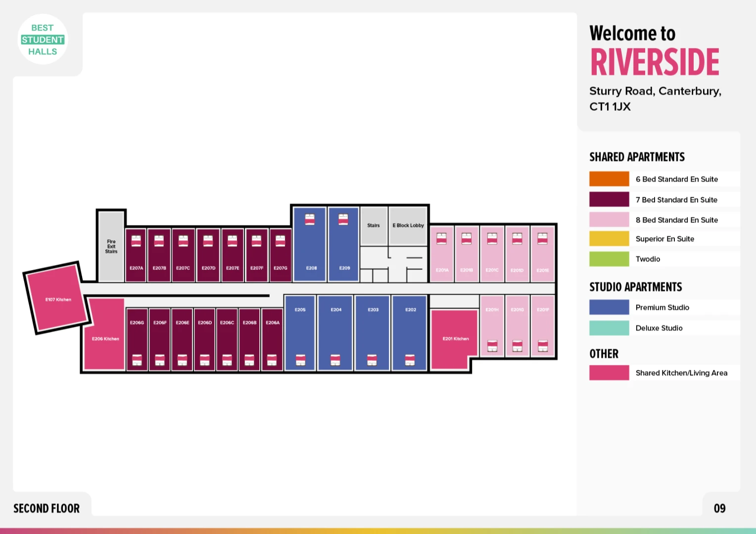
Task: Click the green Twodio swatch
Action: click(609, 259)
